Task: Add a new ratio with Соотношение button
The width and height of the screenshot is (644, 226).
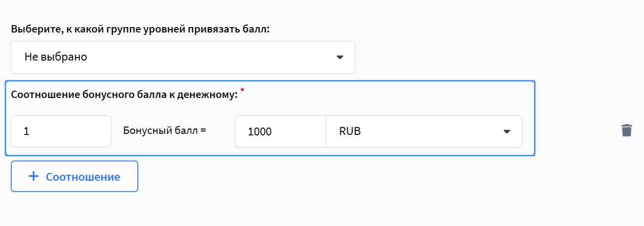Action: point(74,176)
